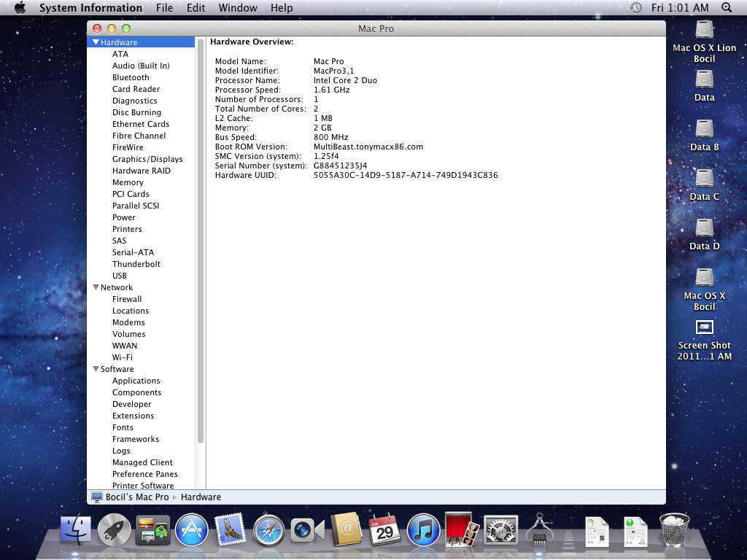
Task: Open FaceTime camera icon in Dock
Action: (x=307, y=530)
